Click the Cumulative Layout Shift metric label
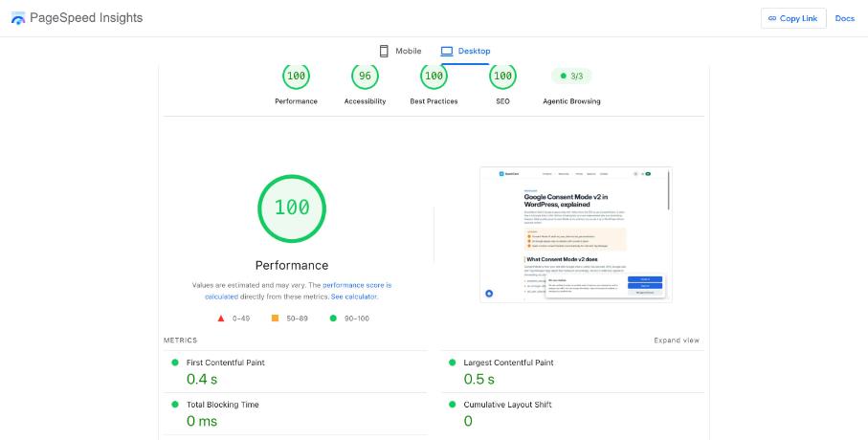Screen dimensions: 868x440 tap(507, 405)
